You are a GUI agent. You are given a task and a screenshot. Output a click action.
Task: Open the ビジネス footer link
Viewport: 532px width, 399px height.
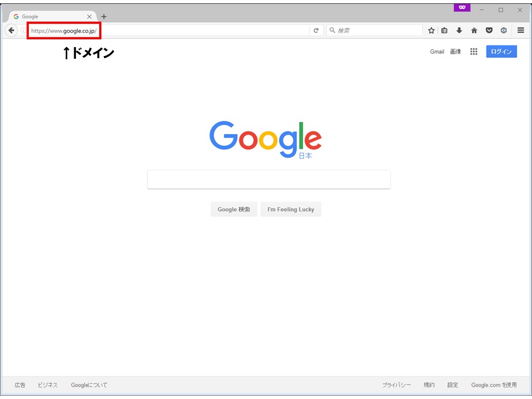48,385
